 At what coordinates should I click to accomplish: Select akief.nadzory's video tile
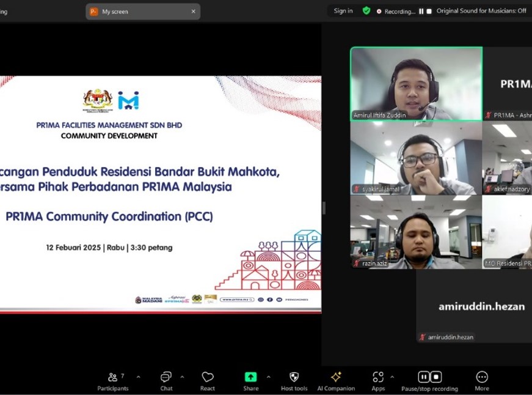point(507,158)
